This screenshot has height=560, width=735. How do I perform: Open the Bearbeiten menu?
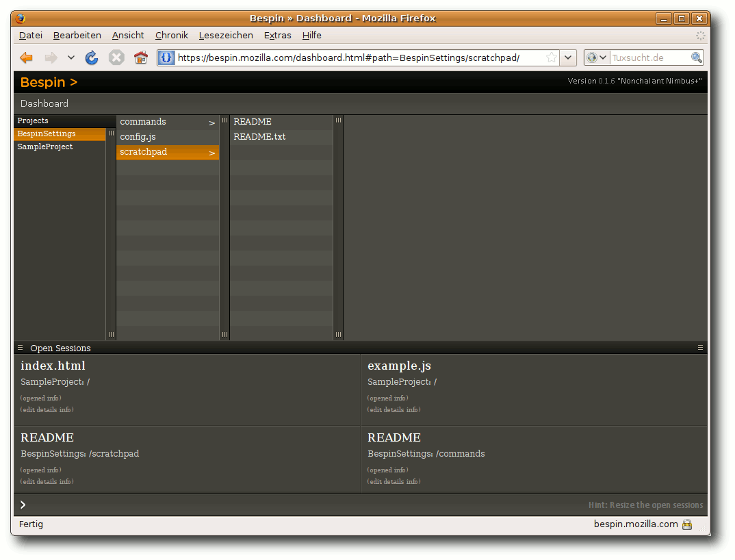click(77, 35)
